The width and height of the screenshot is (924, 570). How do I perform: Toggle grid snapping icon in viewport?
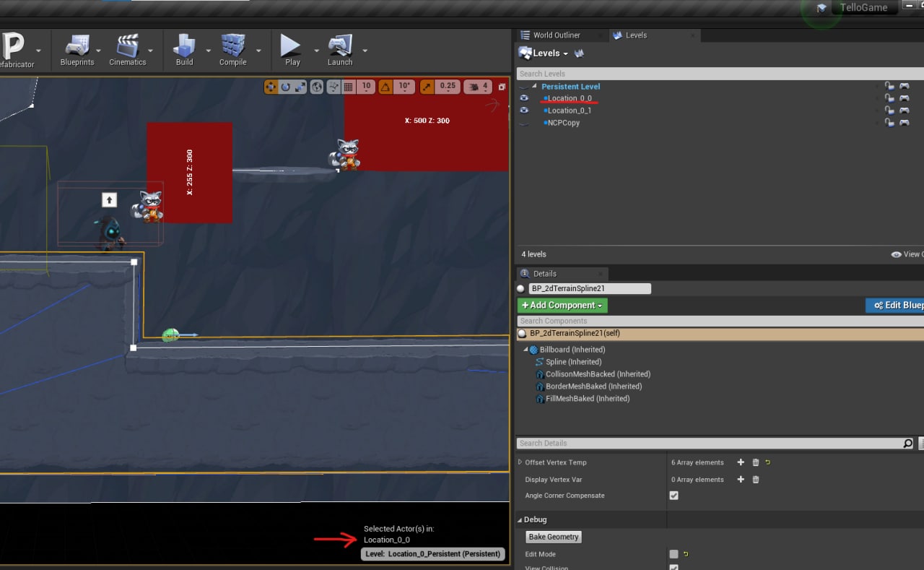(348, 87)
